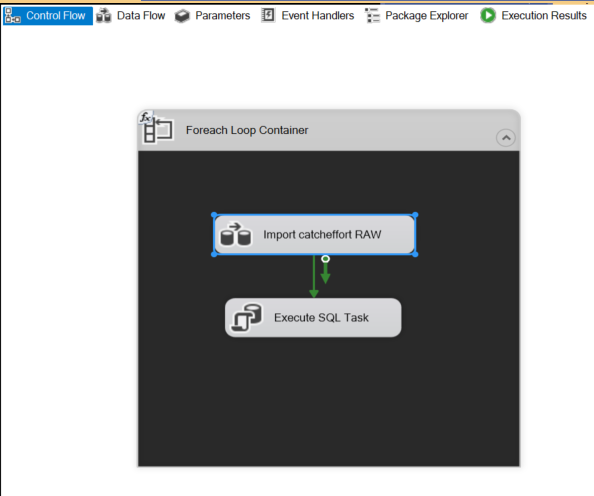Switch to the Control Flow tab

point(48,16)
